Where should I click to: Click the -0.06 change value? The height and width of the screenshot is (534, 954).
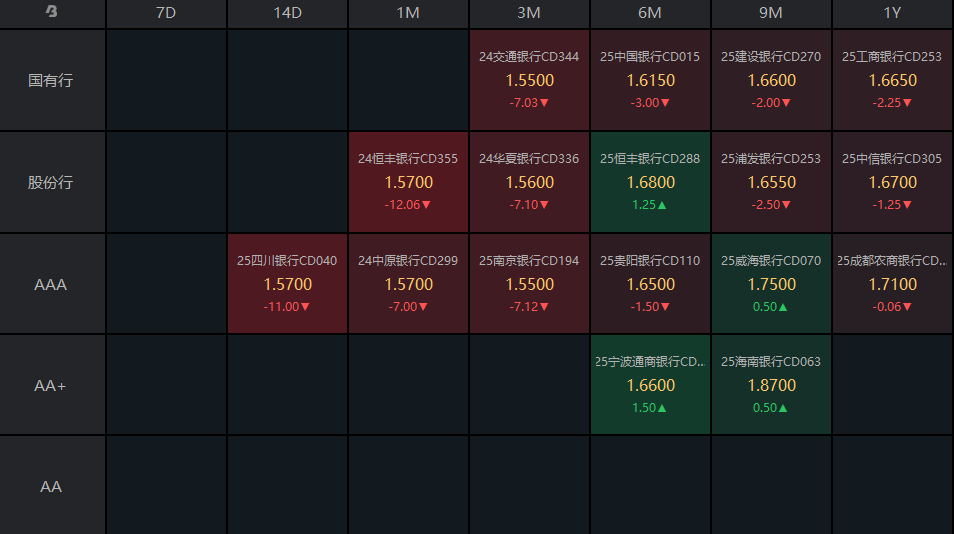[892, 307]
